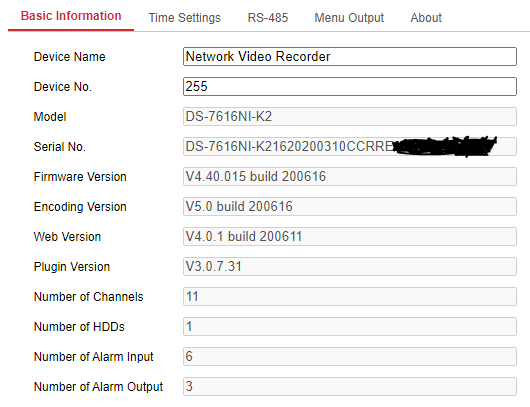Open the RS-485 tab

pos(268,18)
